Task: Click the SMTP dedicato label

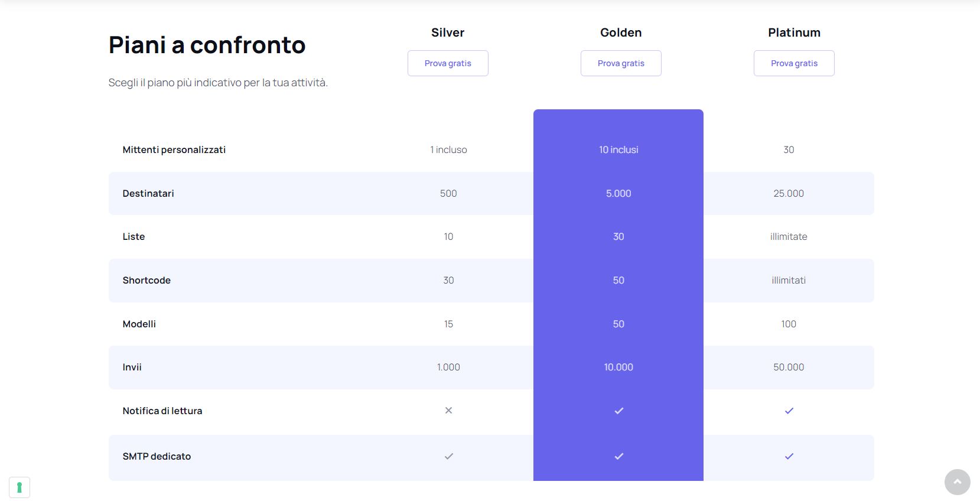Action: (x=157, y=456)
